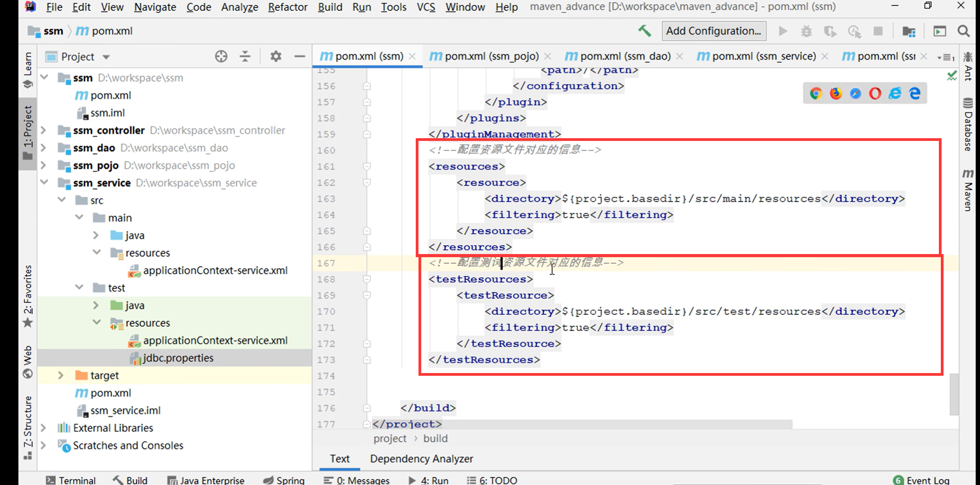This screenshot has height=485, width=980.
Task: Click Add Configuration button
Action: point(714,31)
